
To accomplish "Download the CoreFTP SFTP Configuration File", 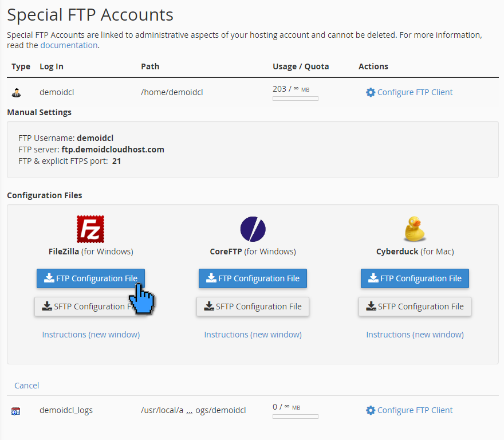I will tap(253, 306).
